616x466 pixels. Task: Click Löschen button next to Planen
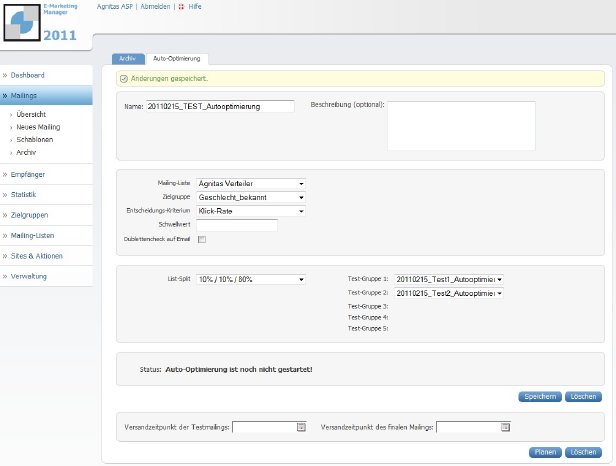click(583, 452)
